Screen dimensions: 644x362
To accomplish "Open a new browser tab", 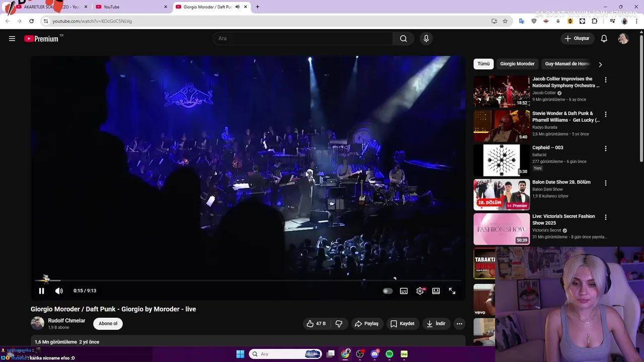I will pos(258,7).
